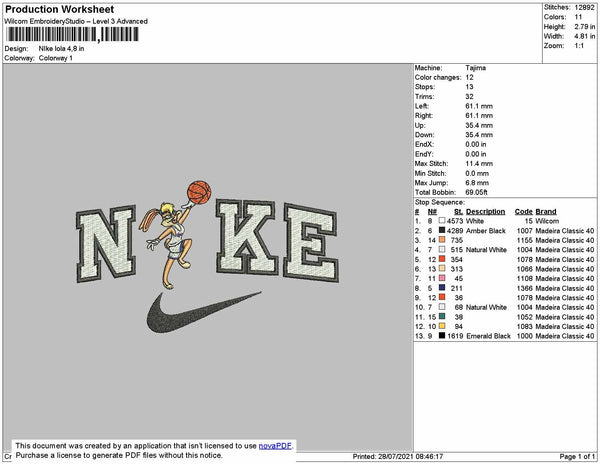This screenshot has width=600, height=464.
Task: Click the Max Jump value '6.8 mm'
Action: coord(477,183)
